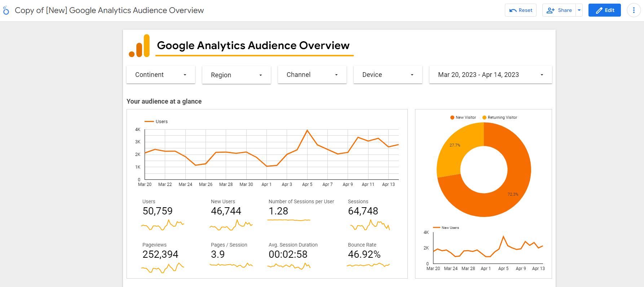644x287 pixels.
Task: Click the Sessions scorecard value 64,748
Action: (363, 211)
